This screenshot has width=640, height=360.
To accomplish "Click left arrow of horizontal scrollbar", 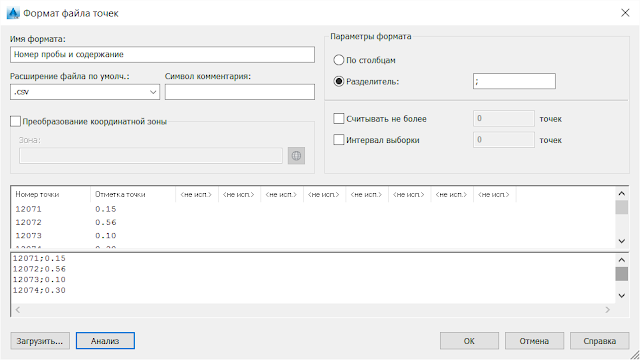I will 18,310.
